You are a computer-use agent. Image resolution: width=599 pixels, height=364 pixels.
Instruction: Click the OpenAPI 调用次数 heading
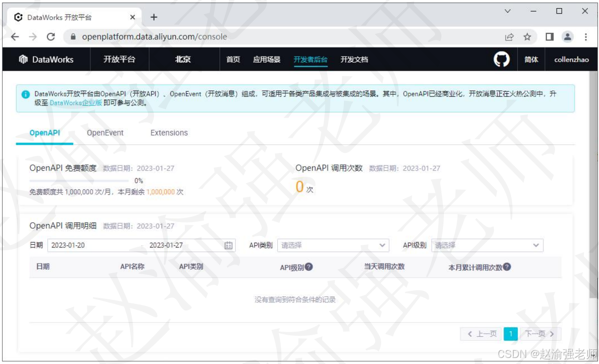click(329, 168)
